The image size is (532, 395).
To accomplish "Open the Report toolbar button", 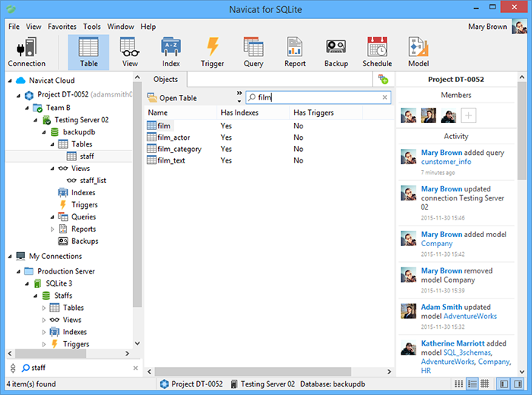I will (x=295, y=52).
